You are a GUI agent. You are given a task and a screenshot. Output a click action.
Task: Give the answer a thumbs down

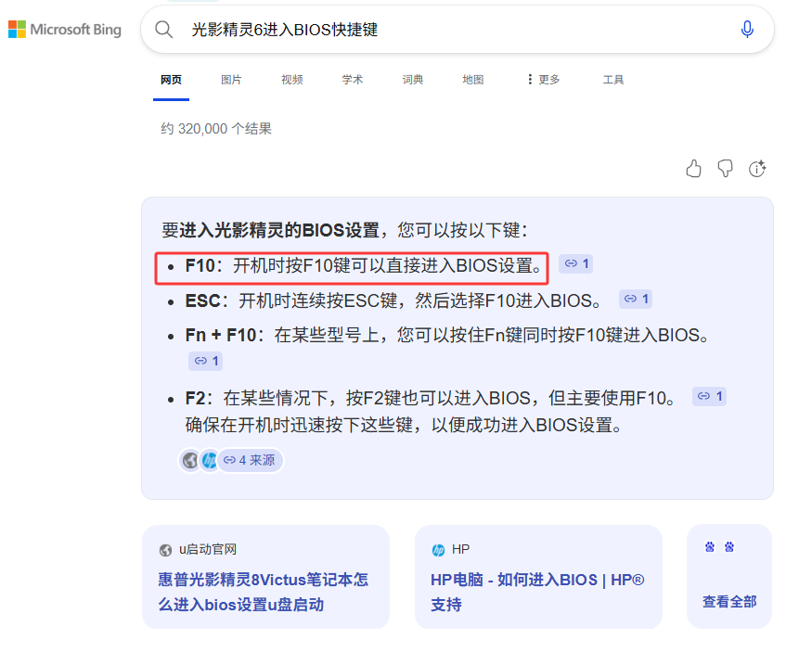point(725,169)
